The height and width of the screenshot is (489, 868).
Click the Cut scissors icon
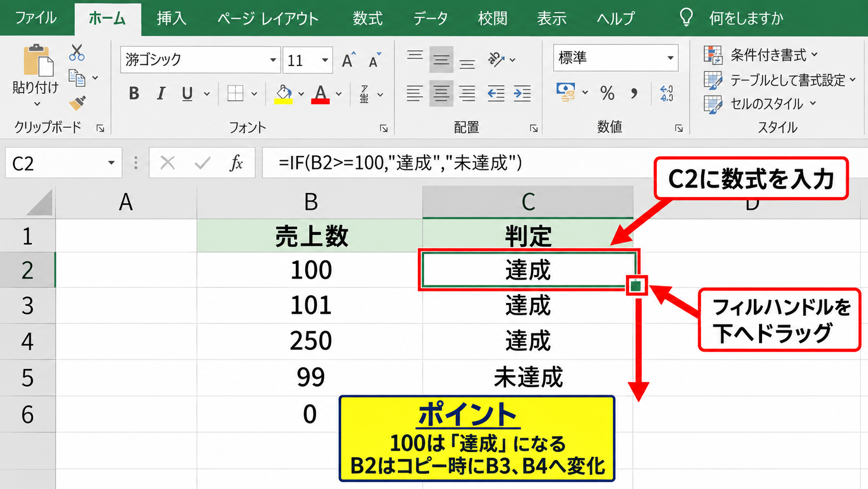coord(77,53)
